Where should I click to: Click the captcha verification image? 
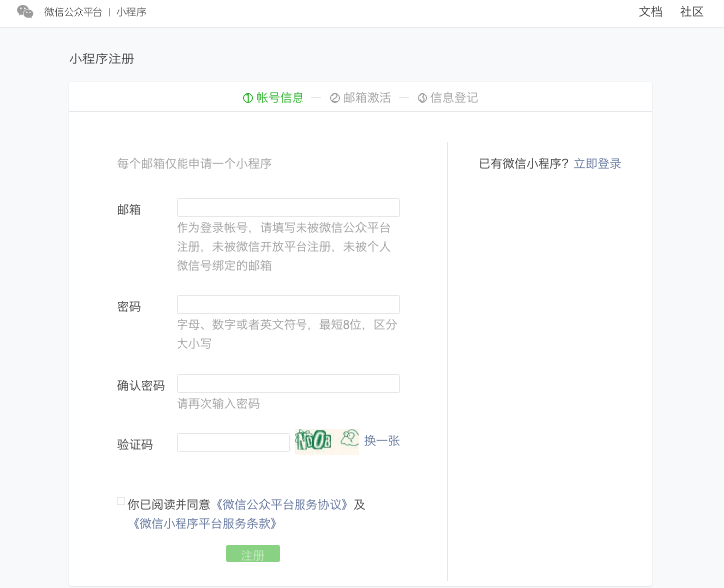[x=326, y=441]
